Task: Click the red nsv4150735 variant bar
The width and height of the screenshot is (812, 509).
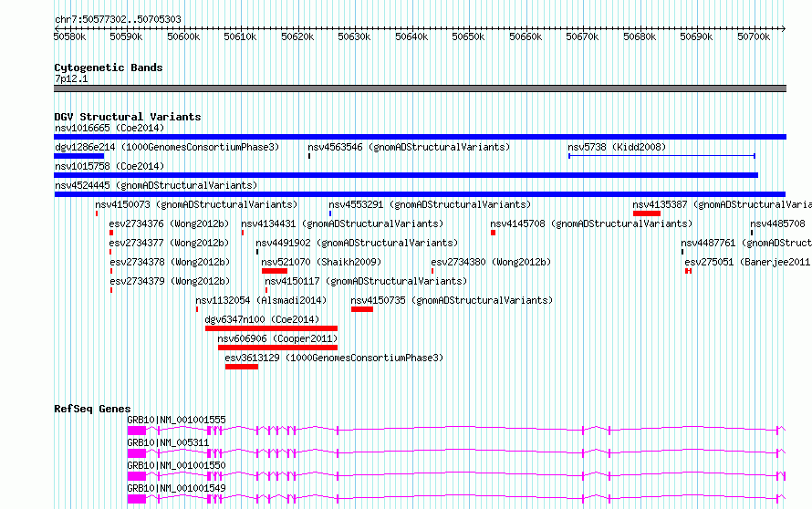Action: coord(362,309)
